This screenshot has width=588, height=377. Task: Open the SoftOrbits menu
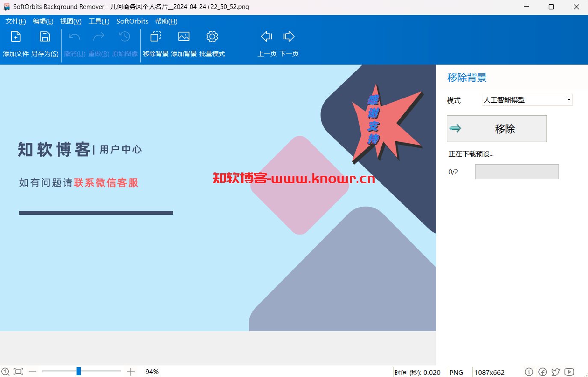(132, 21)
